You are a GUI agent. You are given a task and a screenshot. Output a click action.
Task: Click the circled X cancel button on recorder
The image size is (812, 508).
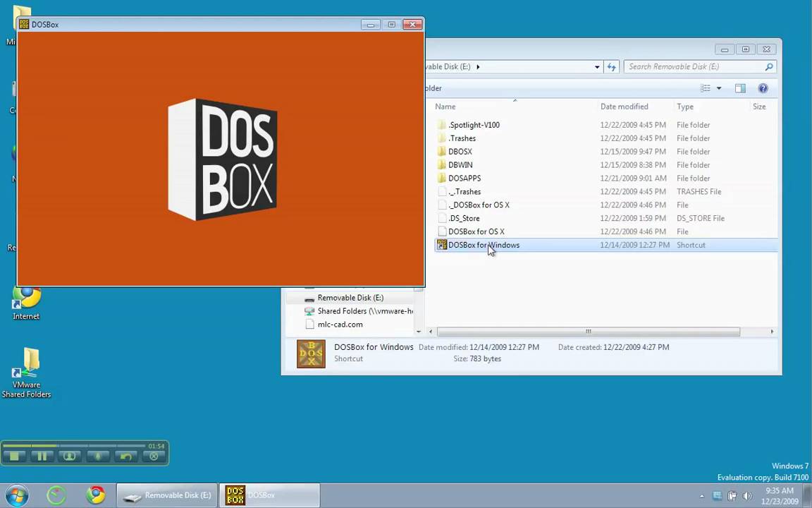[x=154, y=456]
